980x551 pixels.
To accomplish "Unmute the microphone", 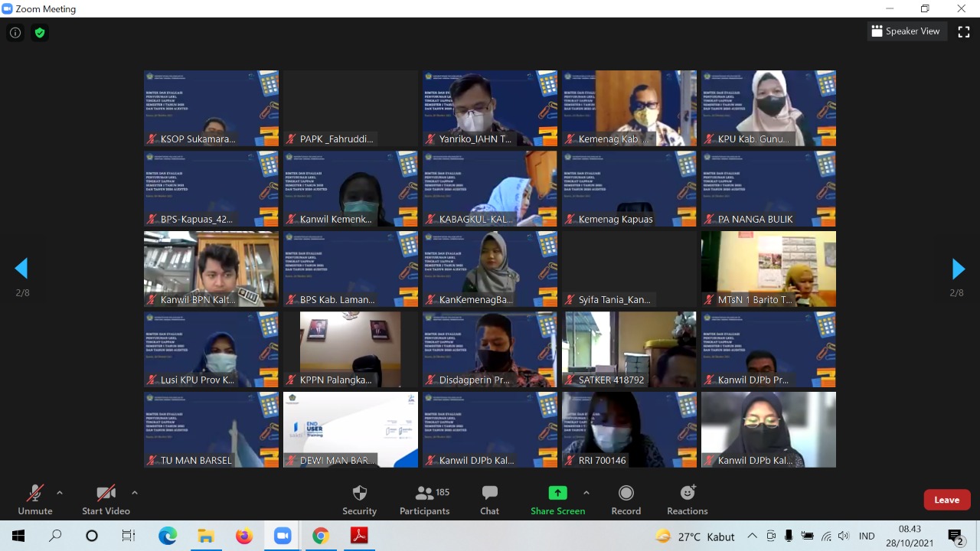I will coord(35,499).
